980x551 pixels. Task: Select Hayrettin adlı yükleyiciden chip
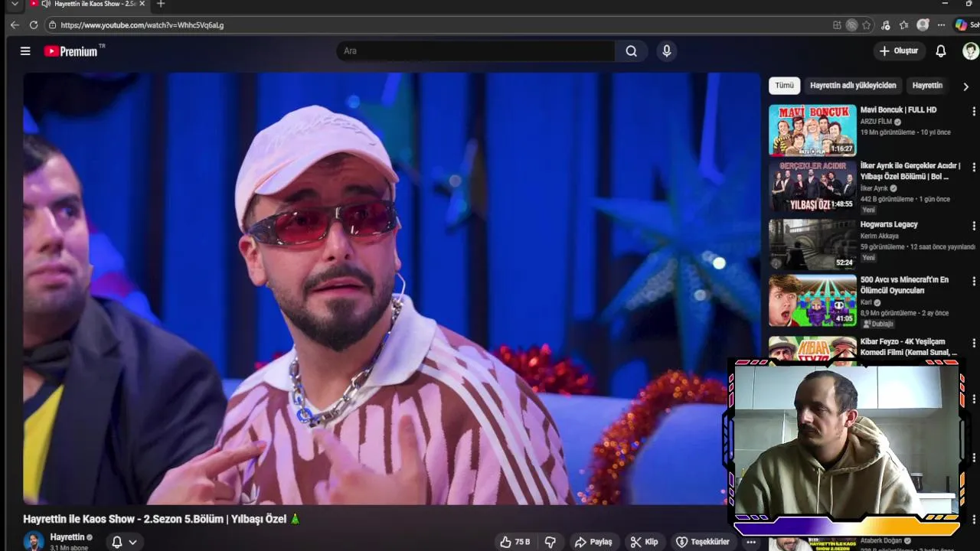[853, 86]
